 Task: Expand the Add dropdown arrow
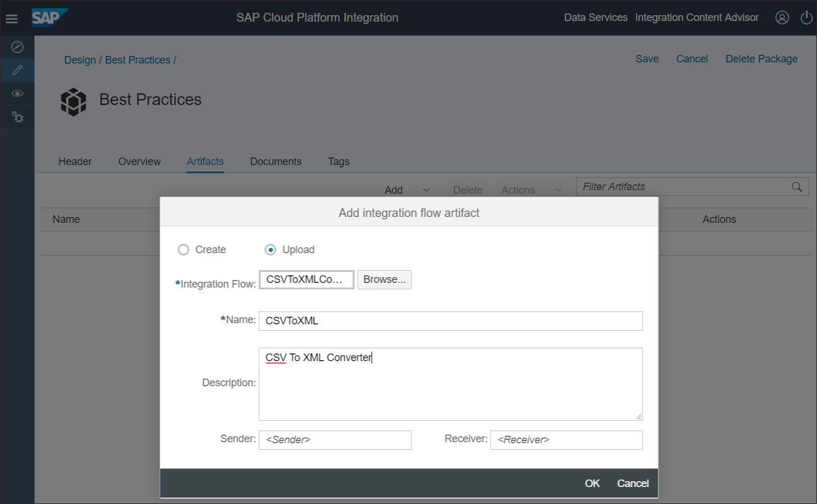pos(426,190)
